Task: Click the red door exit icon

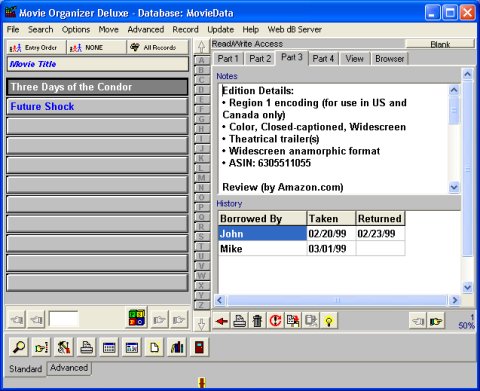Action: pyautogui.click(x=199, y=347)
